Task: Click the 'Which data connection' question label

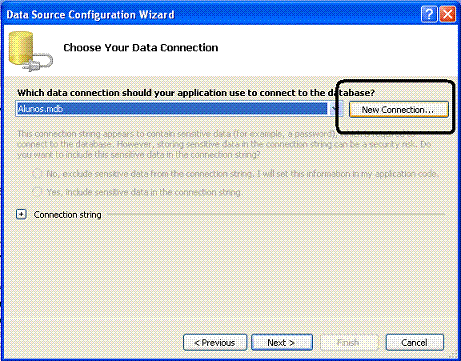Action: click(196, 92)
